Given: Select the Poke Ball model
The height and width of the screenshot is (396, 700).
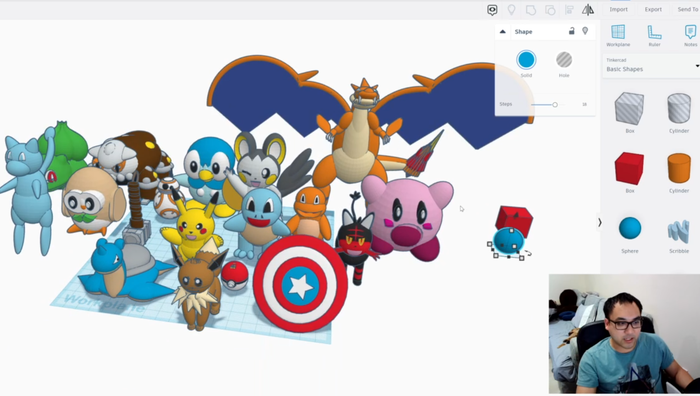Looking at the screenshot, I should 234,275.
